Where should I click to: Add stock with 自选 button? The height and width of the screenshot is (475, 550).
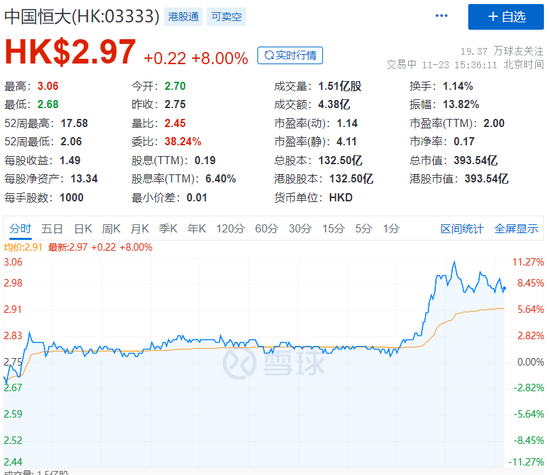coord(506,17)
